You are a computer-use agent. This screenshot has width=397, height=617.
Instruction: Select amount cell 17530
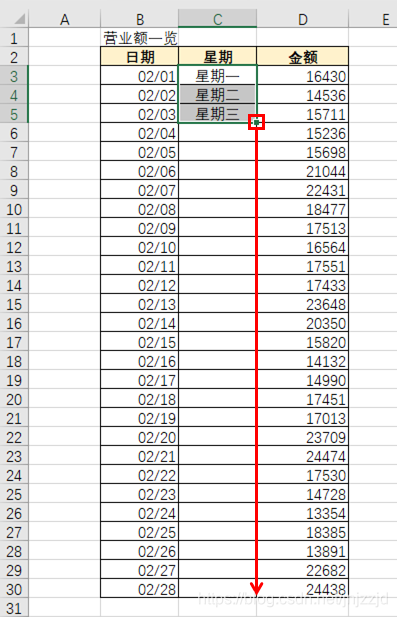click(x=303, y=475)
